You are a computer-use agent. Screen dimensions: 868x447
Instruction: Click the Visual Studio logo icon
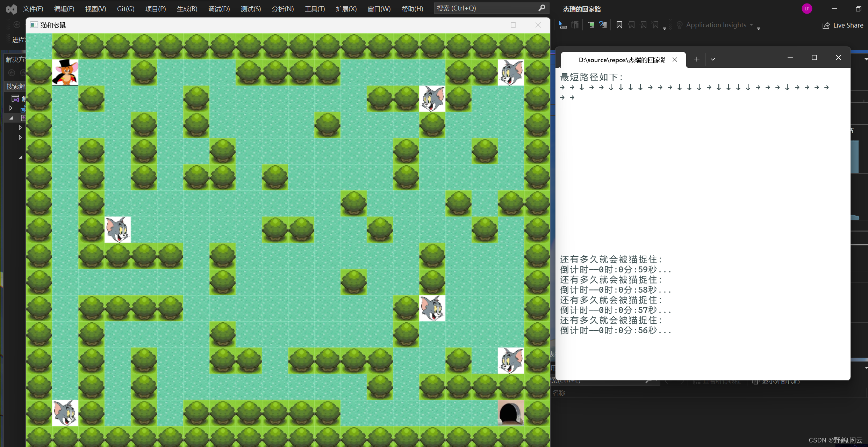(x=11, y=9)
